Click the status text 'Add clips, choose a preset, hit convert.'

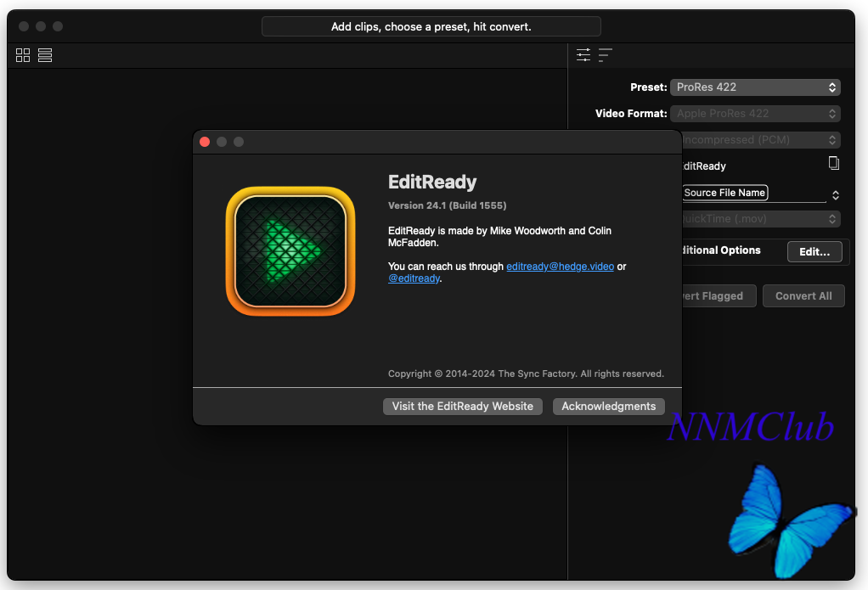coord(431,26)
